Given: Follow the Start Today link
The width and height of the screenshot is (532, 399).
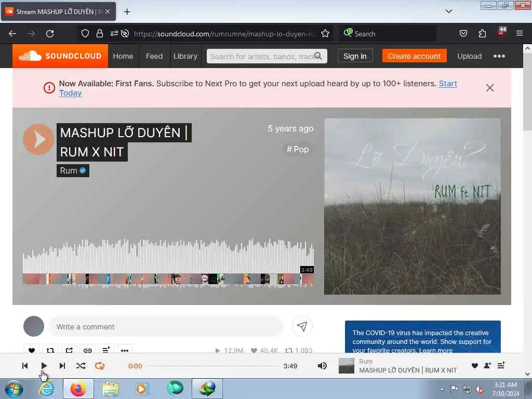Looking at the screenshot, I should point(448,84).
